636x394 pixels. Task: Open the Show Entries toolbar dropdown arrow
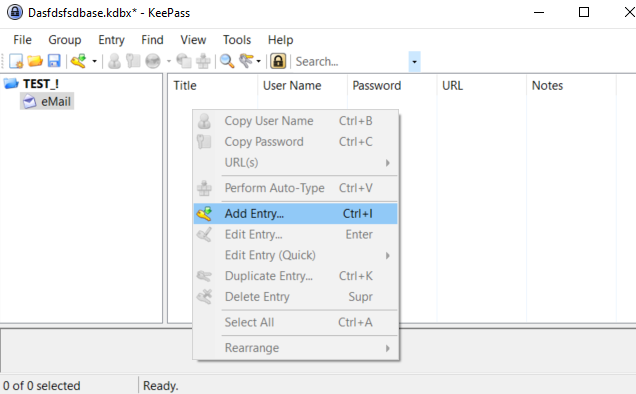pyautogui.click(x=258, y=62)
